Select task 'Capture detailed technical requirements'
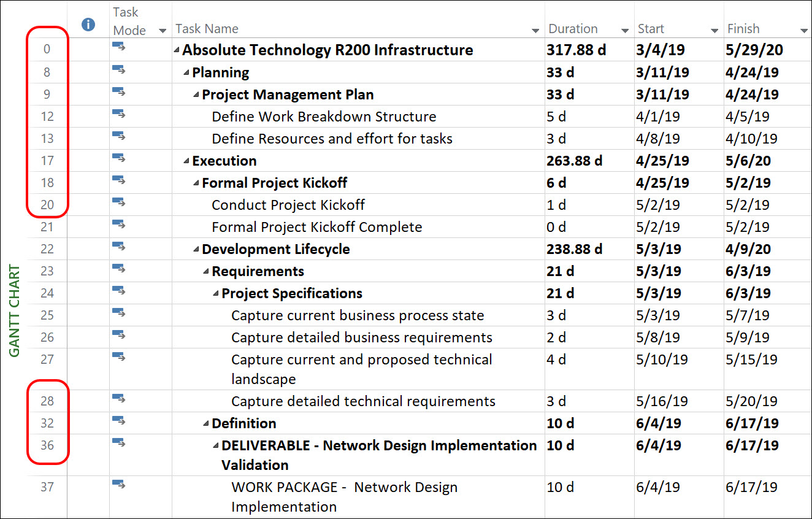This screenshot has width=812, height=519. pyautogui.click(x=363, y=401)
